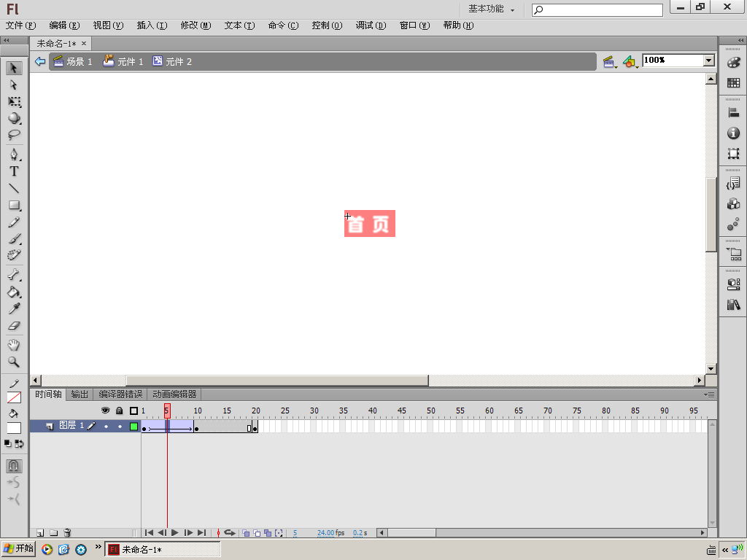747x560 pixels.
Task: Expand the right panel dock arrows
Action: [x=740, y=41]
